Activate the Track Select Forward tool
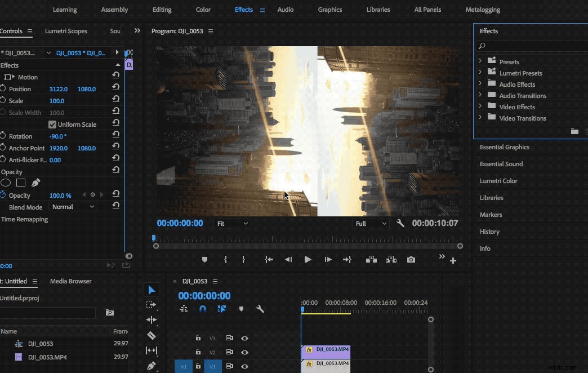 pos(151,304)
